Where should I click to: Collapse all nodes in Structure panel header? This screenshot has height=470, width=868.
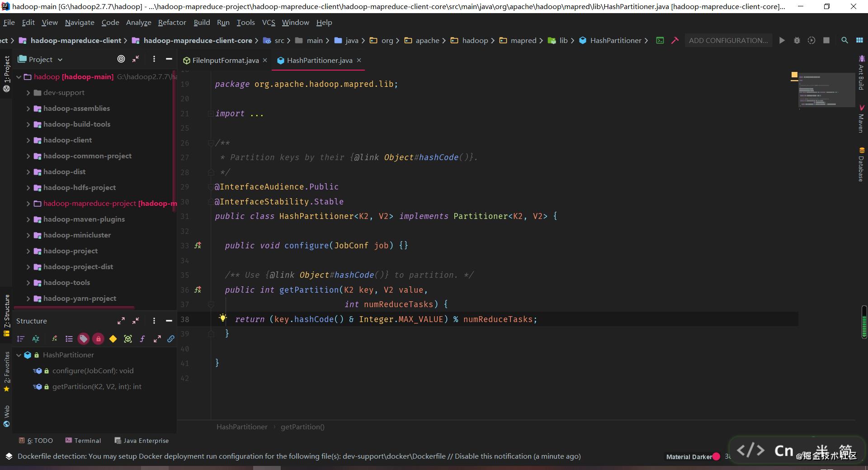point(136,321)
